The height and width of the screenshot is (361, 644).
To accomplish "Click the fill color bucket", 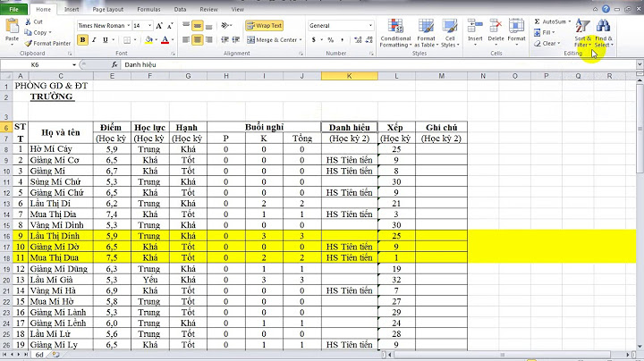I will coord(148,40).
